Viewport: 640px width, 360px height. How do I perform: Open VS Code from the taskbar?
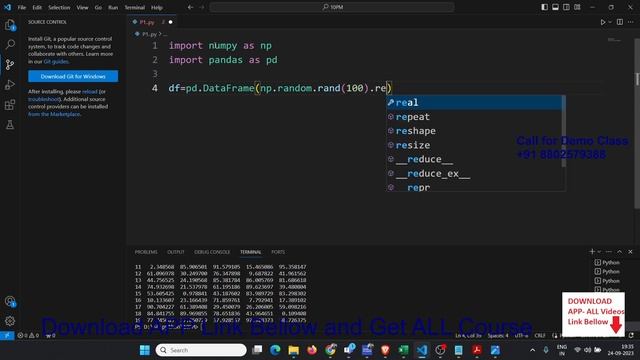pyautogui.click(x=422, y=350)
